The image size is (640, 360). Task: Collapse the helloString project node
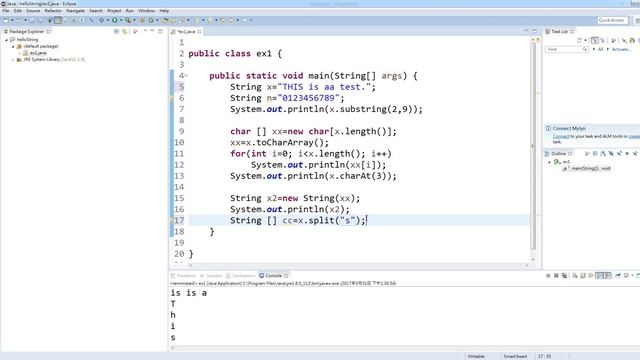7,40
